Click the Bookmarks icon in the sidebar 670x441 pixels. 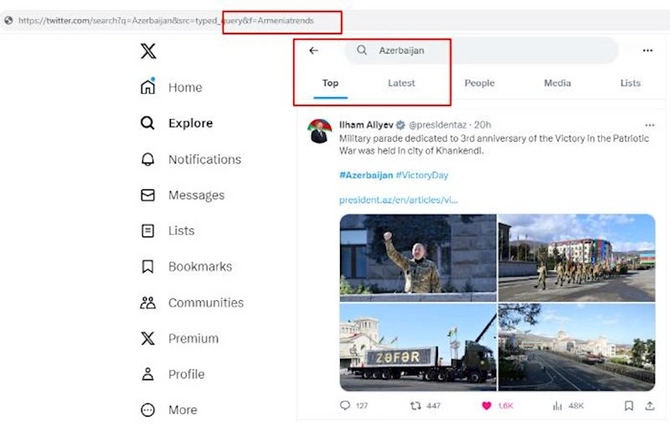pos(148,267)
